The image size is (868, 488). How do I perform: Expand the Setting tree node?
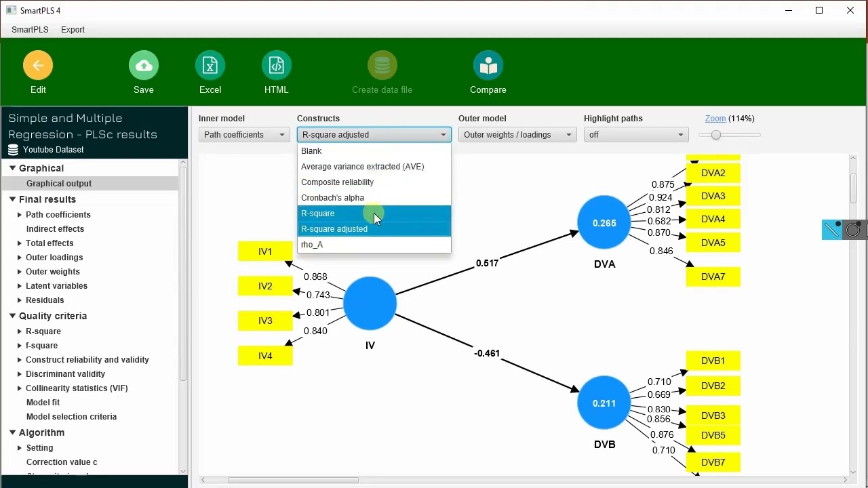pos(20,448)
